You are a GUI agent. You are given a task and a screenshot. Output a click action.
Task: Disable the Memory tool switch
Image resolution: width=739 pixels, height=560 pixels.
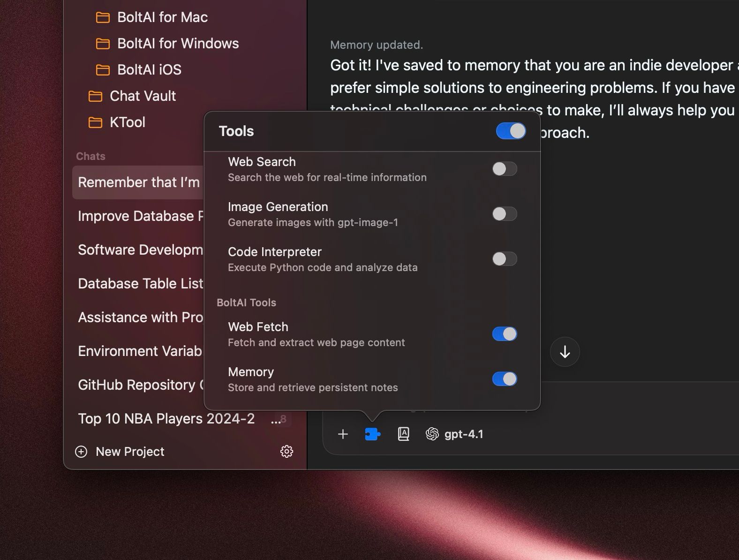(505, 379)
